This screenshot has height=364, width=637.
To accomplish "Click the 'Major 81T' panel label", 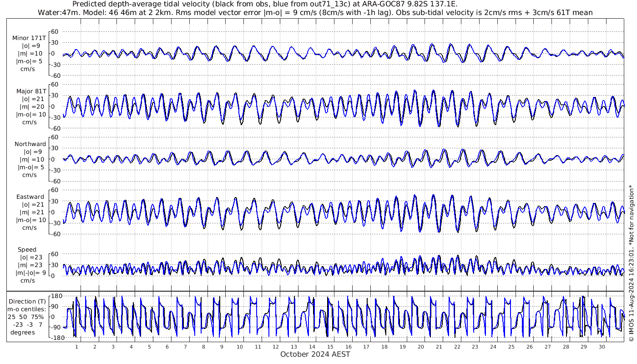I will point(31,91).
